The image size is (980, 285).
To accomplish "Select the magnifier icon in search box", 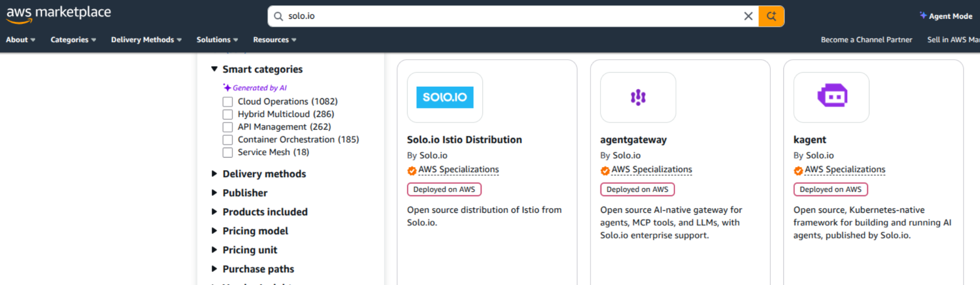I will point(278,16).
